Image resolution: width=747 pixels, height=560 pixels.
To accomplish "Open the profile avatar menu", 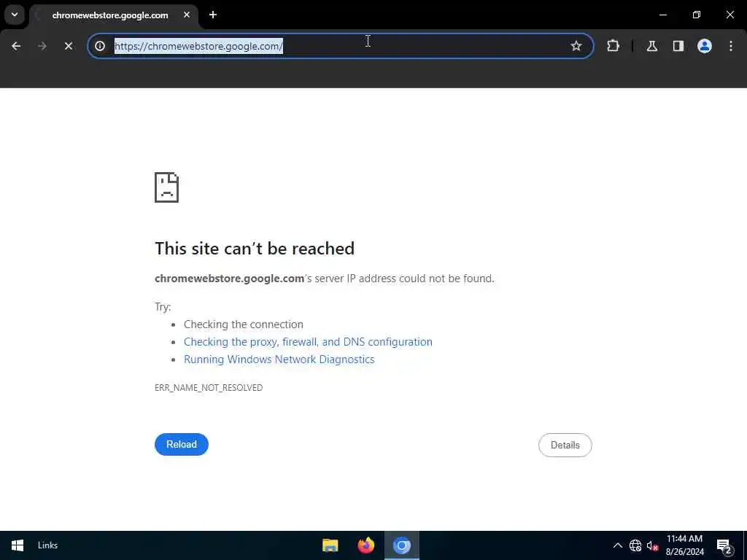I will [705, 46].
